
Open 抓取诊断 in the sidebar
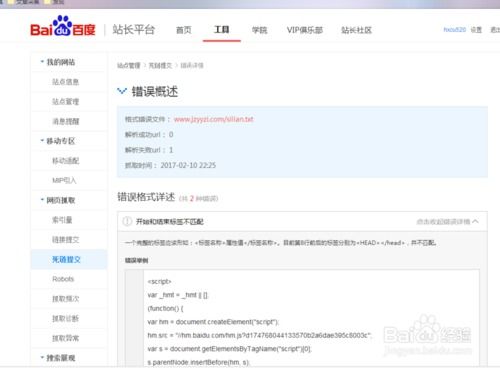66,318
